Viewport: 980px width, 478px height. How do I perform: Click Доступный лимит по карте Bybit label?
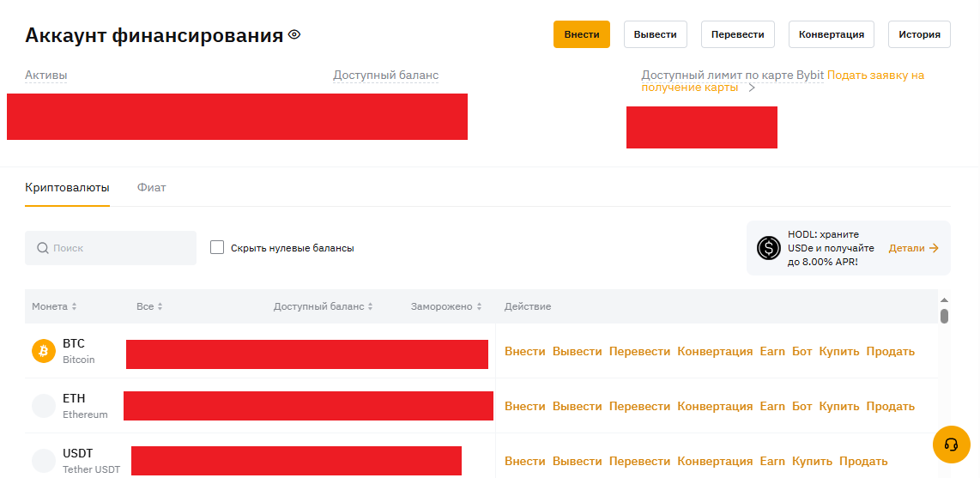(733, 76)
